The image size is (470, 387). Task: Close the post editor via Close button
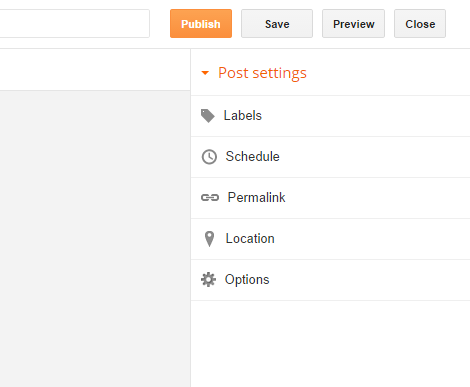[420, 24]
